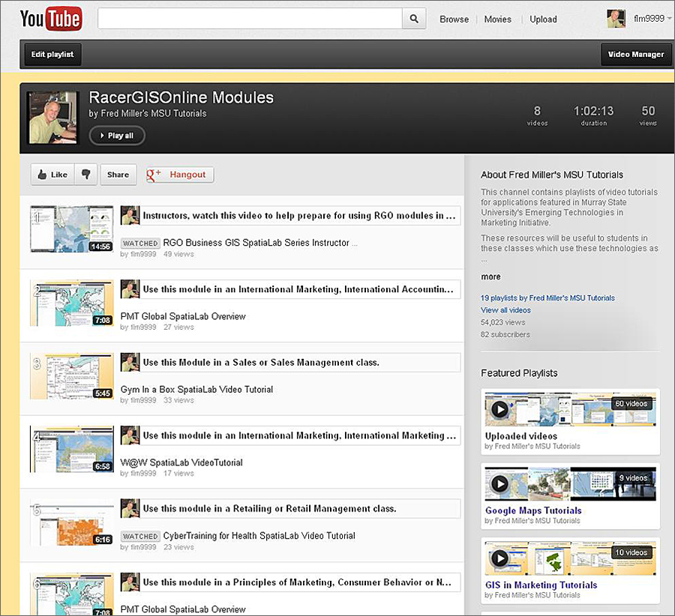Play the Google Maps Tutorials playlist icon
Image resolution: width=675 pixels, height=616 pixels.
[x=499, y=484]
